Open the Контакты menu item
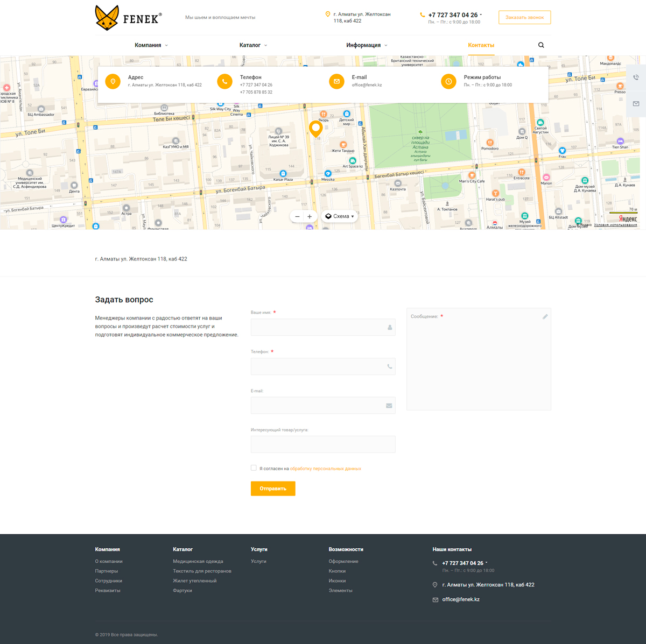Image resolution: width=646 pixels, height=644 pixels. (x=481, y=45)
